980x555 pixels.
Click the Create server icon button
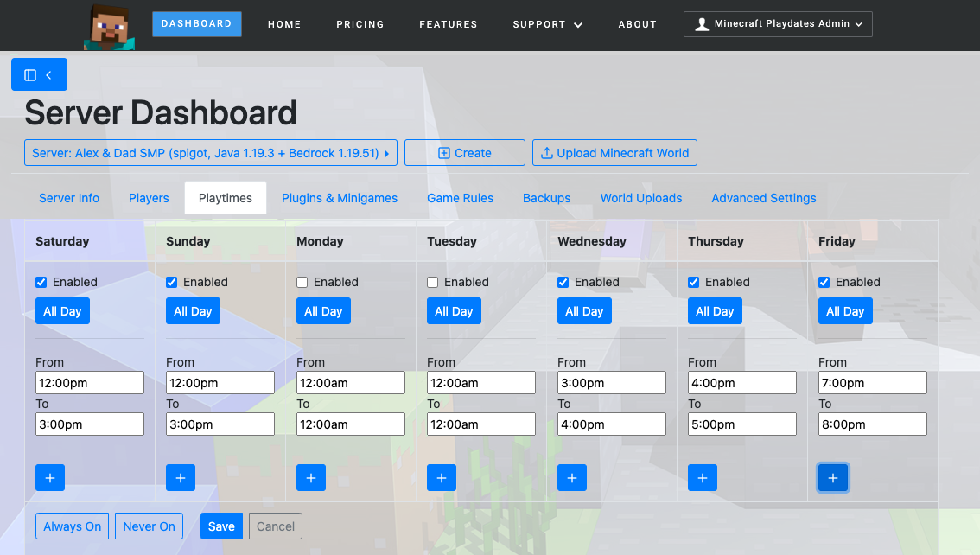tap(444, 152)
